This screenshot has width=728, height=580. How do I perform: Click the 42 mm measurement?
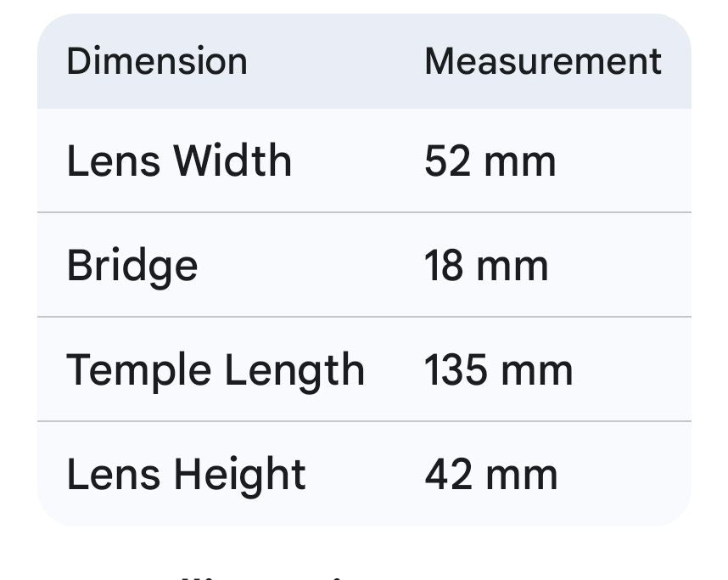click(490, 475)
